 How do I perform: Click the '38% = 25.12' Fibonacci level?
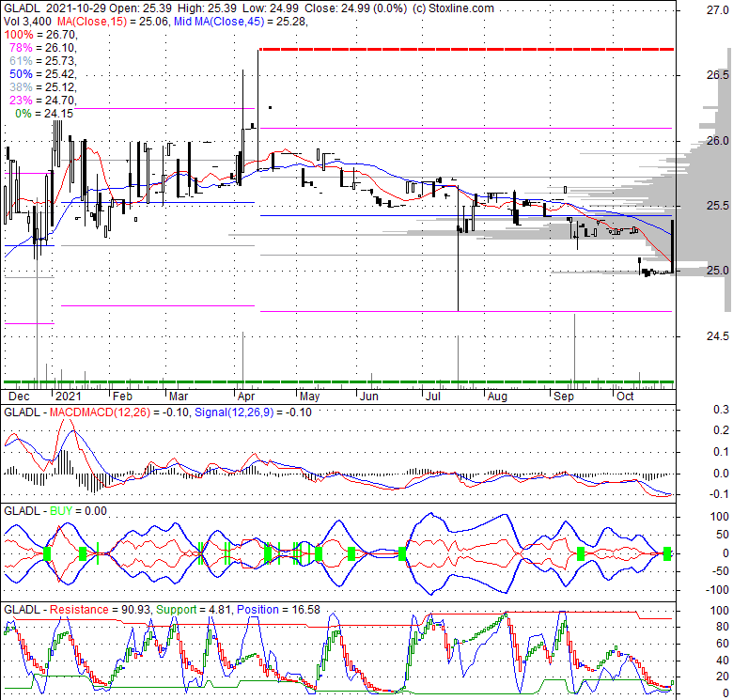pyautogui.click(x=42, y=87)
